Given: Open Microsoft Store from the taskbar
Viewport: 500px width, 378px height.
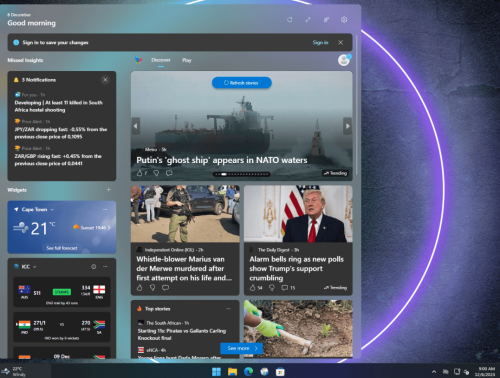Looking at the screenshot, I should pyautogui.click(x=280, y=372).
